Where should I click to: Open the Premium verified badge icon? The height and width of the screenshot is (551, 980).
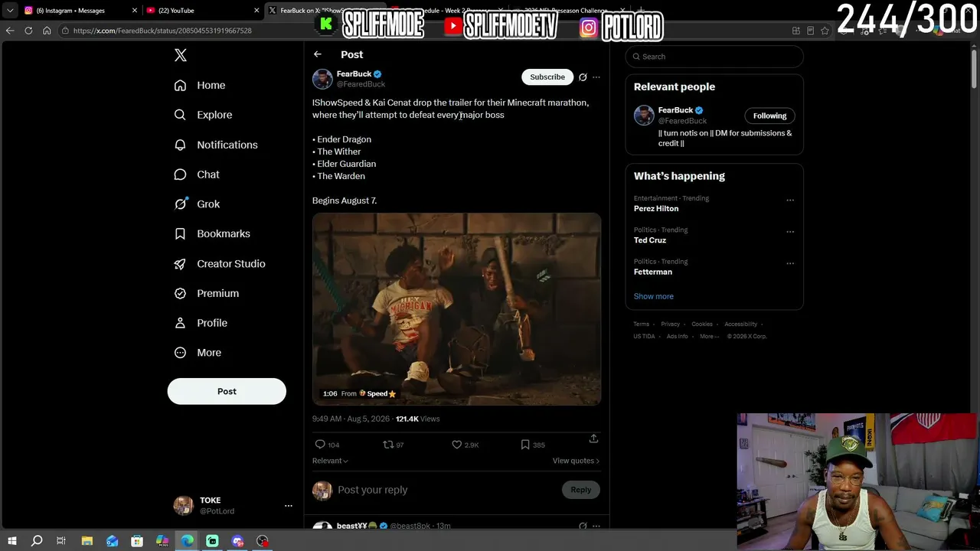180,293
